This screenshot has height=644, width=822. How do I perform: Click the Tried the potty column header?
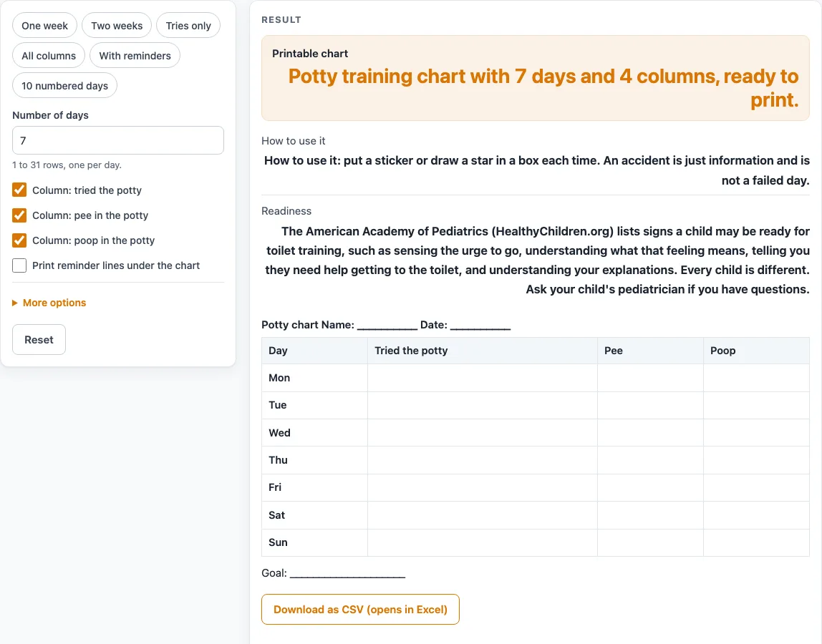(x=483, y=351)
